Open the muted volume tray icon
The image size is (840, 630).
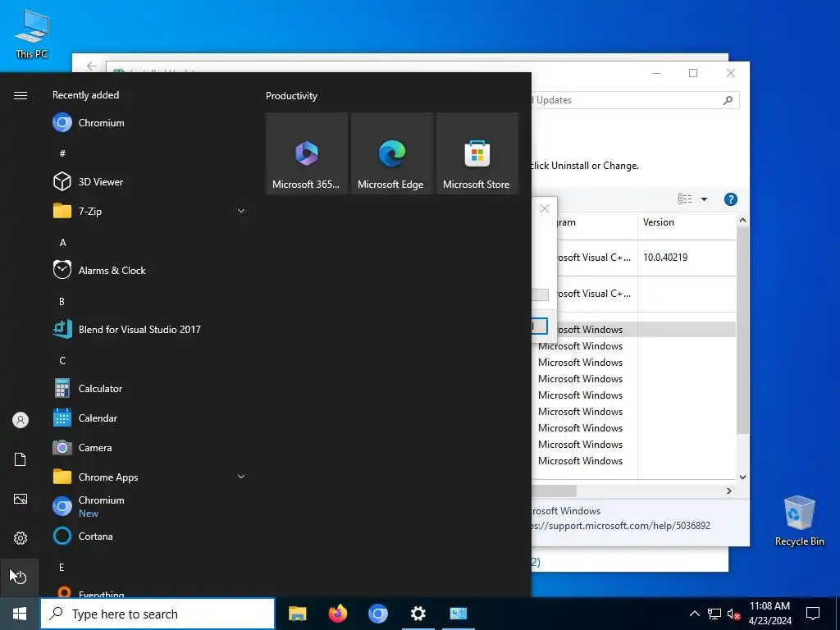tap(733, 614)
